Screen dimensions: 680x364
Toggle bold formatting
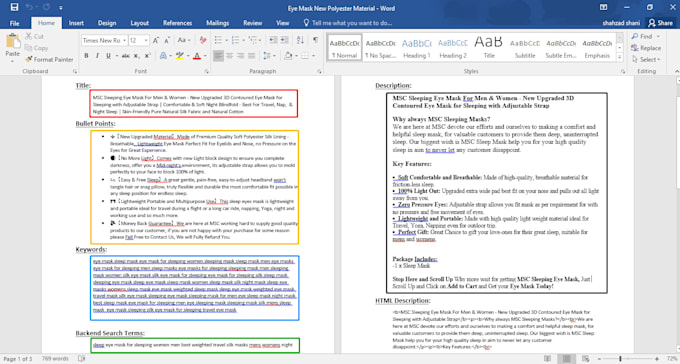[86, 56]
